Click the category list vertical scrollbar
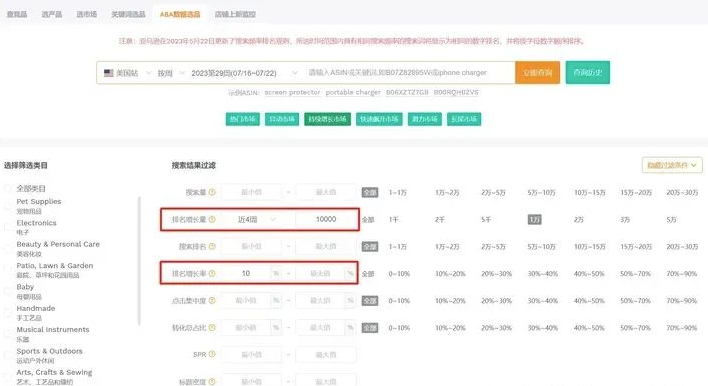708x386 pixels. [139, 261]
